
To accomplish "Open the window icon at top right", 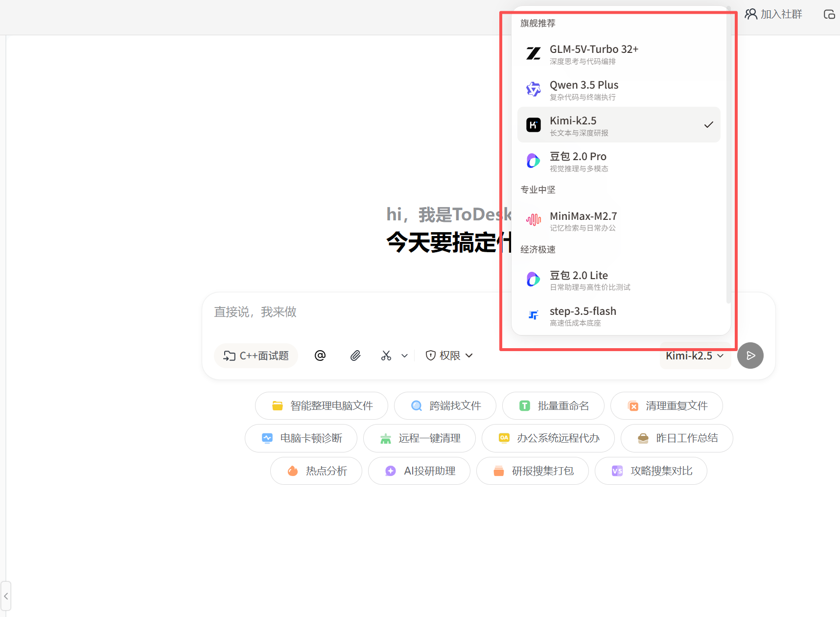I will tap(829, 14).
